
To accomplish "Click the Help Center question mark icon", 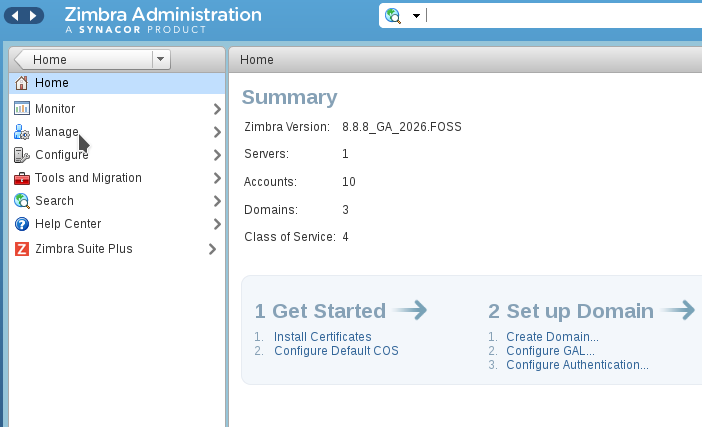I will tap(21, 224).
